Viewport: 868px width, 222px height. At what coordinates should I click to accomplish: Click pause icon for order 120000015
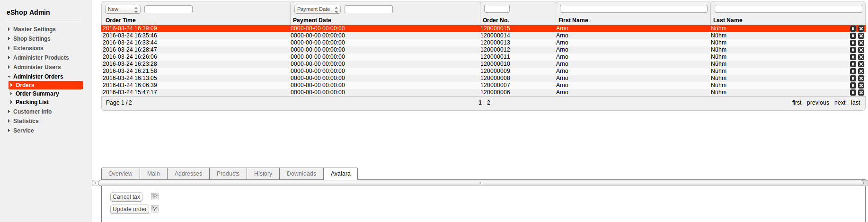[x=853, y=28]
